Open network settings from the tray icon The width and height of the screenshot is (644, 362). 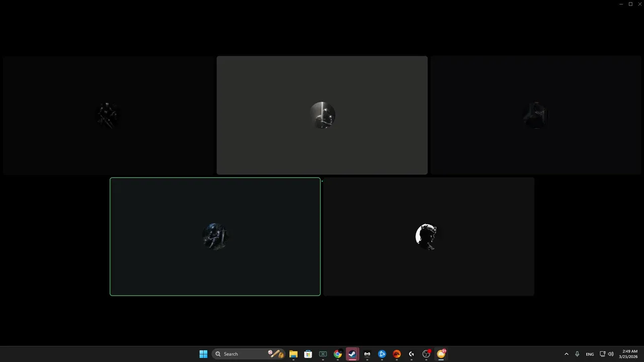click(602, 354)
